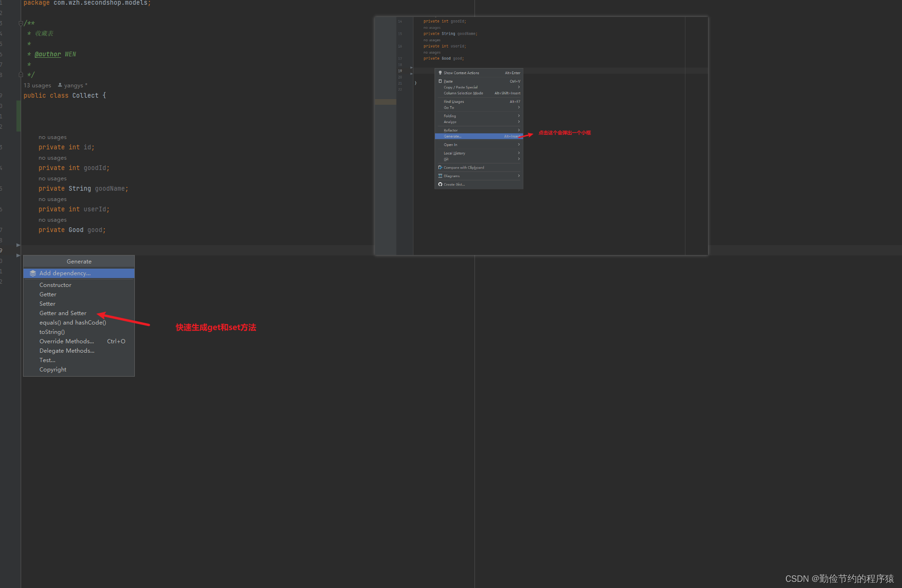Click the Add dependency layers icon
This screenshot has height=588, width=902.
point(33,273)
